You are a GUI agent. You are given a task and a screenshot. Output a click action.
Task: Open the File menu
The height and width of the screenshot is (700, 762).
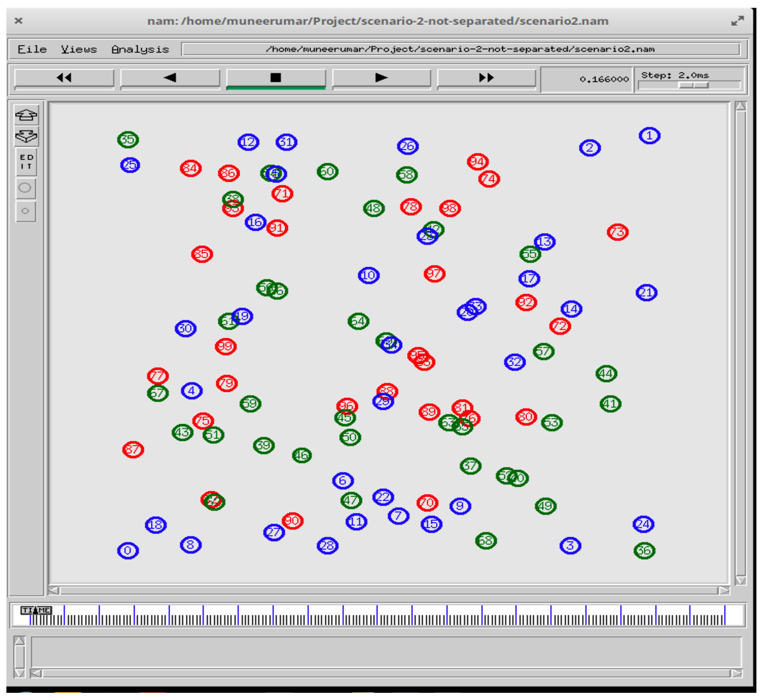click(32, 49)
